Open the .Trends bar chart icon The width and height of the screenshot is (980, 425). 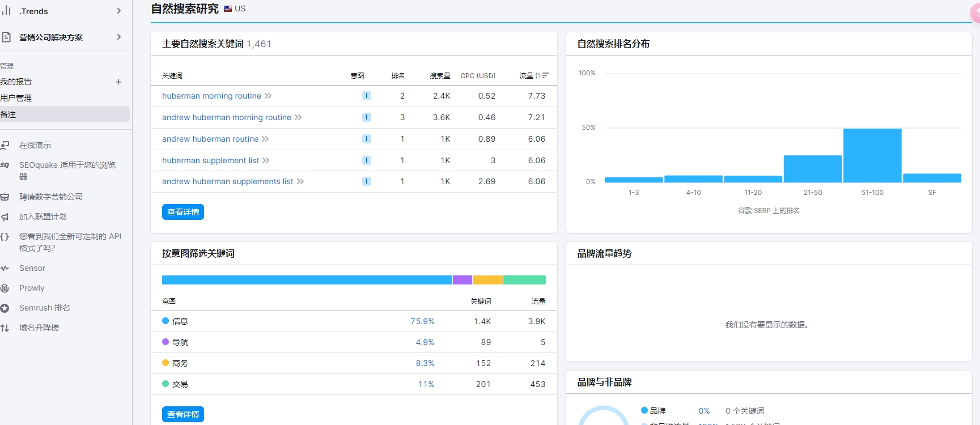pos(6,11)
